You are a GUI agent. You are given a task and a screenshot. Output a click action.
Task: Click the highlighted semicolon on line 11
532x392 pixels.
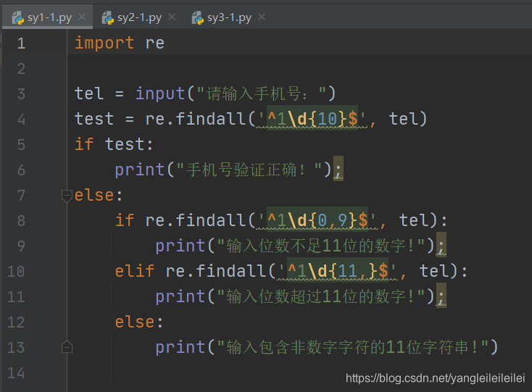[441, 296]
